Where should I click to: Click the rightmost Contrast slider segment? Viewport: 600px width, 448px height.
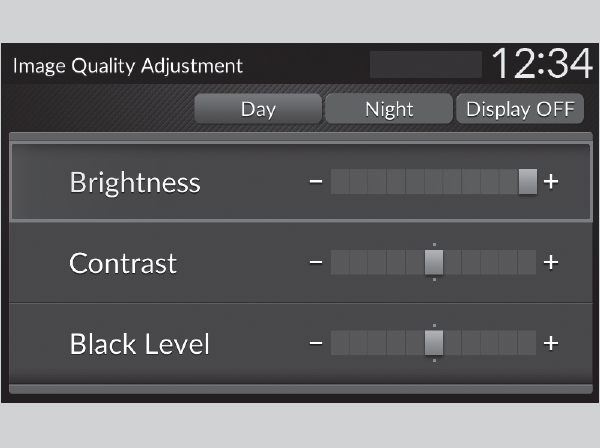[x=527, y=263]
